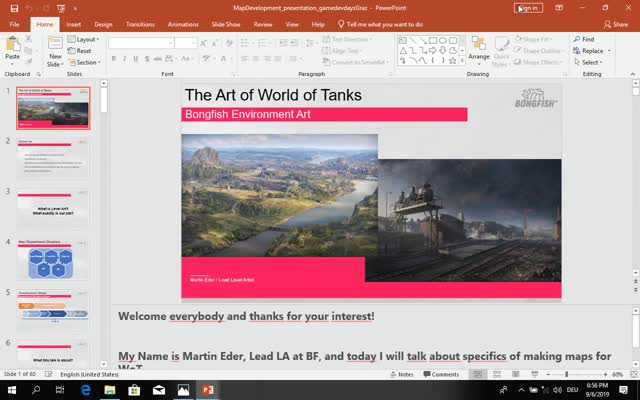Select the Down Arrow shape
The height and width of the screenshot is (400, 640).
[442, 51]
